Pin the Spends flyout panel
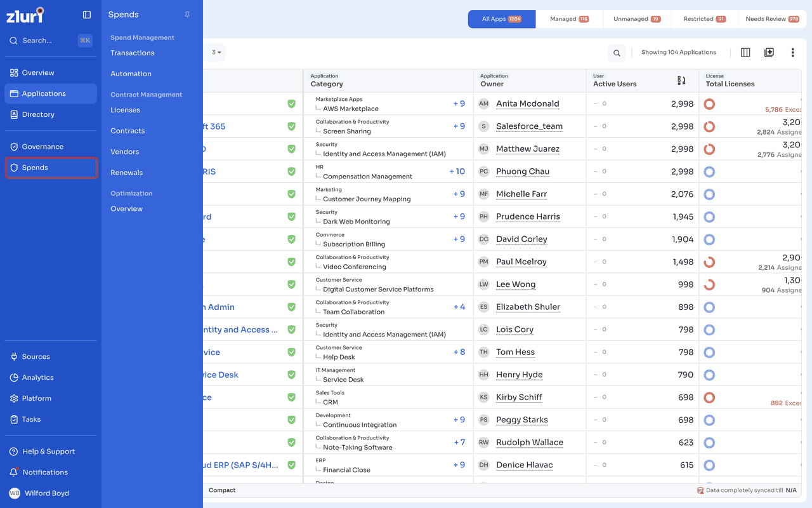812x508 pixels. click(187, 15)
